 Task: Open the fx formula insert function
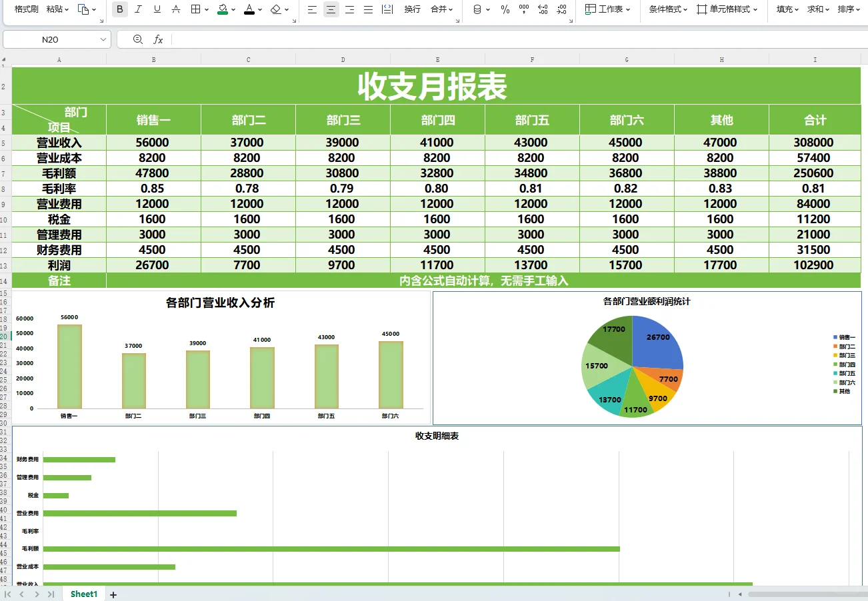coord(157,39)
